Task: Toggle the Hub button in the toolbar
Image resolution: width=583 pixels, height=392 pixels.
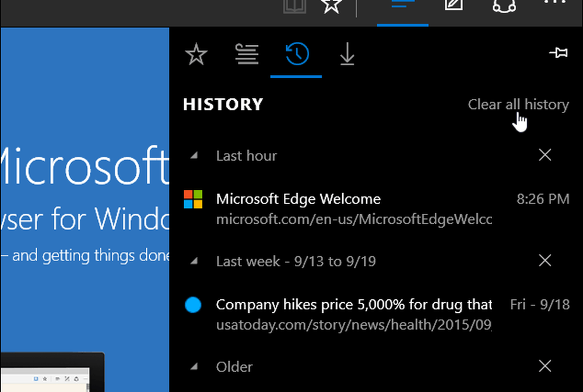Action: tap(402, 6)
